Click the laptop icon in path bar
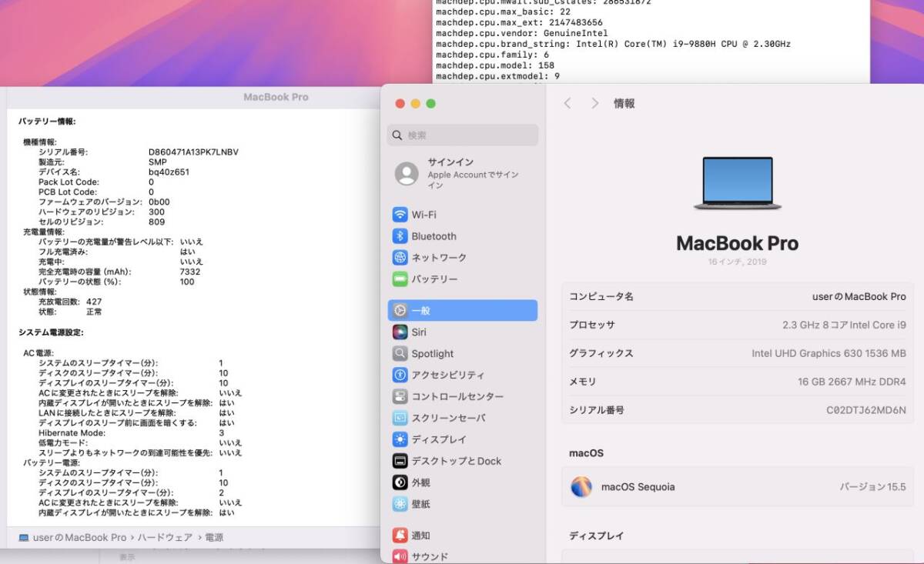Image resolution: width=924 pixels, height=564 pixels. tap(23, 538)
